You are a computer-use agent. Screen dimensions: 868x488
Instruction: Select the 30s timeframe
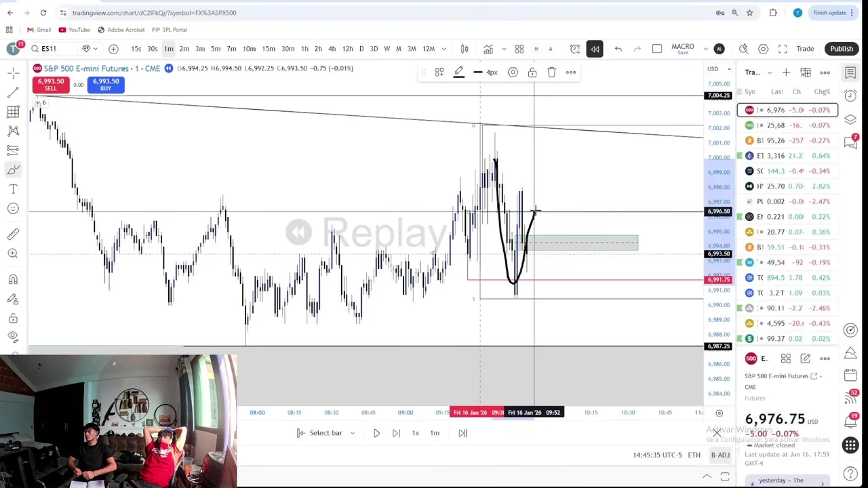point(153,49)
